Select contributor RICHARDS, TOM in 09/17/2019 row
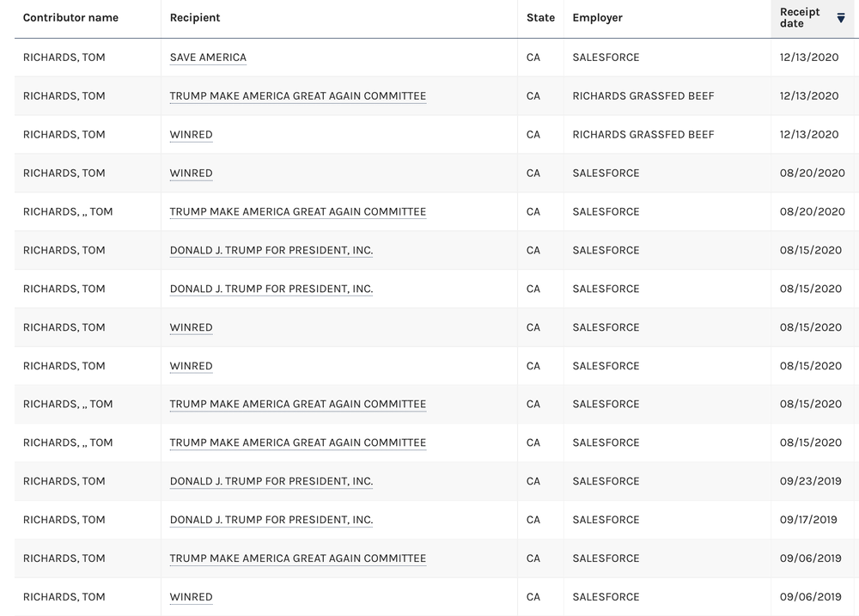 point(64,520)
